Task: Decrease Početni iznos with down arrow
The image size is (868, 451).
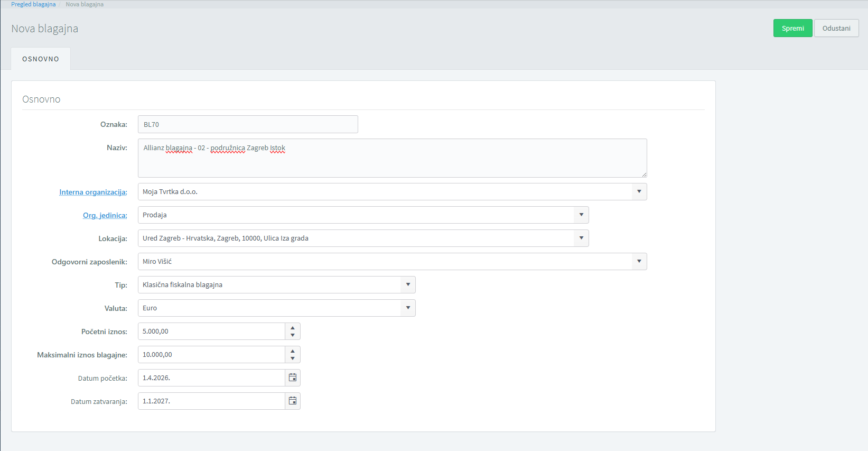Action: click(x=293, y=335)
